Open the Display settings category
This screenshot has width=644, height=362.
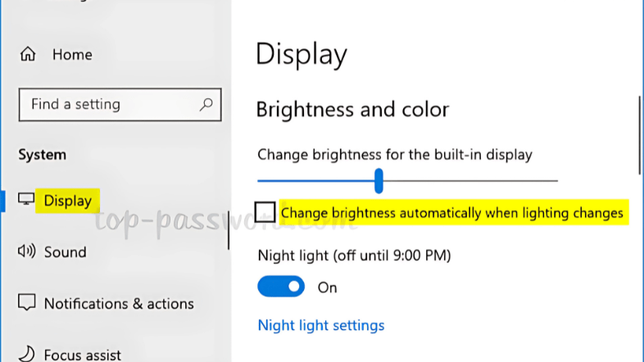(x=68, y=201)
